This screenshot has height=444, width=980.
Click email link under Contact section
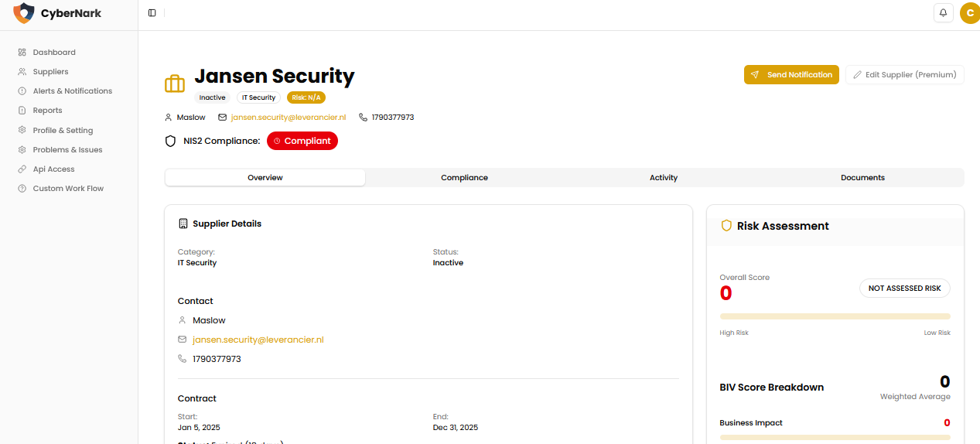[258, 340]
